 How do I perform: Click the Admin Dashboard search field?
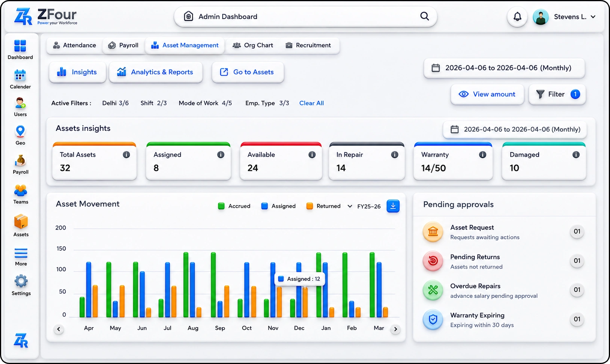point(305,17)
